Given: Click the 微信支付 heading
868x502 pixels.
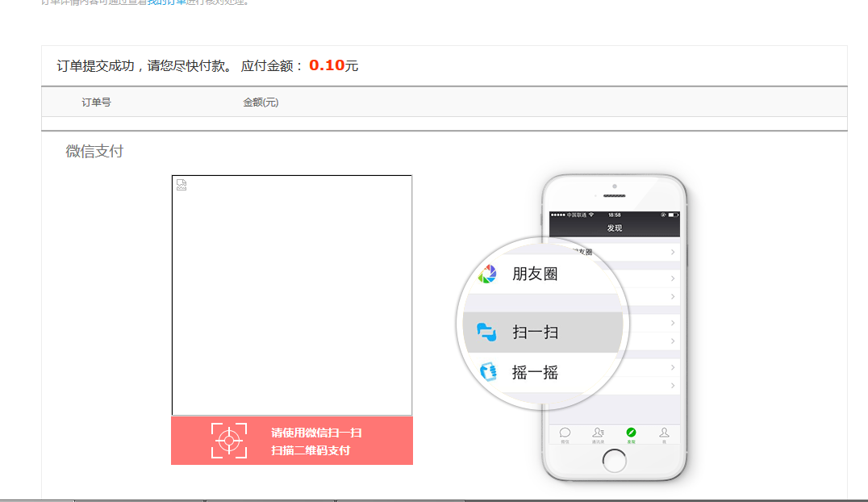Looking at the screenshot, I should tap(94, 151).
